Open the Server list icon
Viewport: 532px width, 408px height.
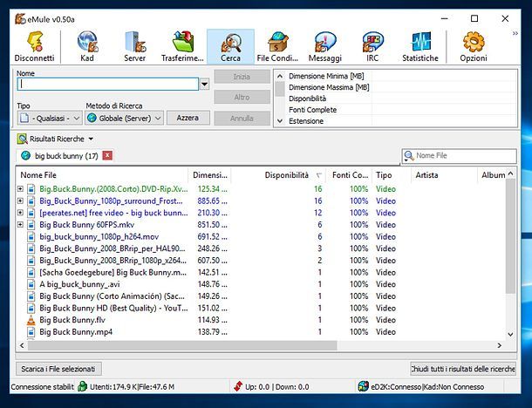tap(134, 47)
